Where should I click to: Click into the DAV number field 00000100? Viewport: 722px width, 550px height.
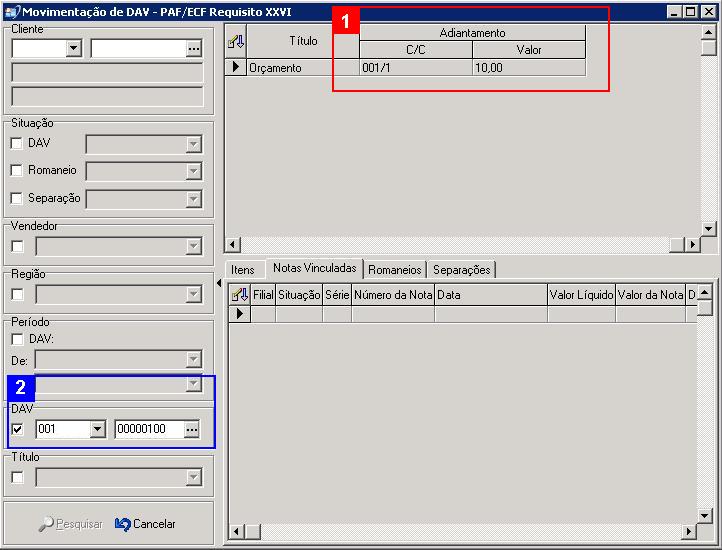pyautogui.click(x=149, y=429)
